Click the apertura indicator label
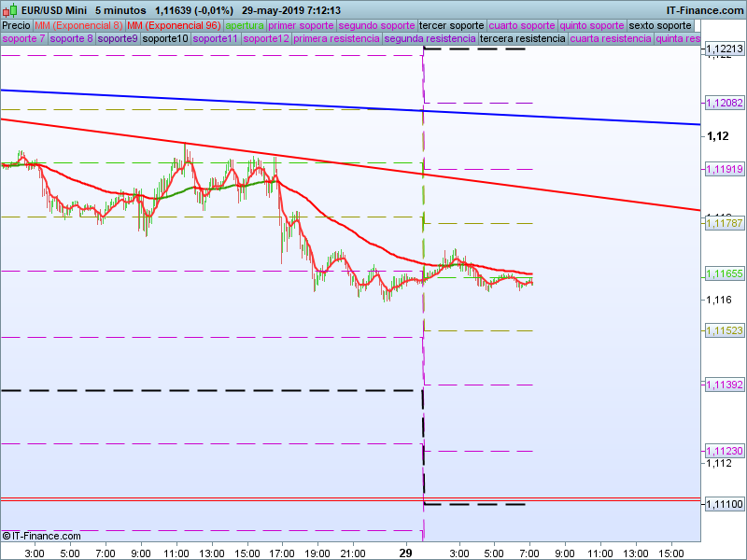The image size is (747, 560). (245, 25)
